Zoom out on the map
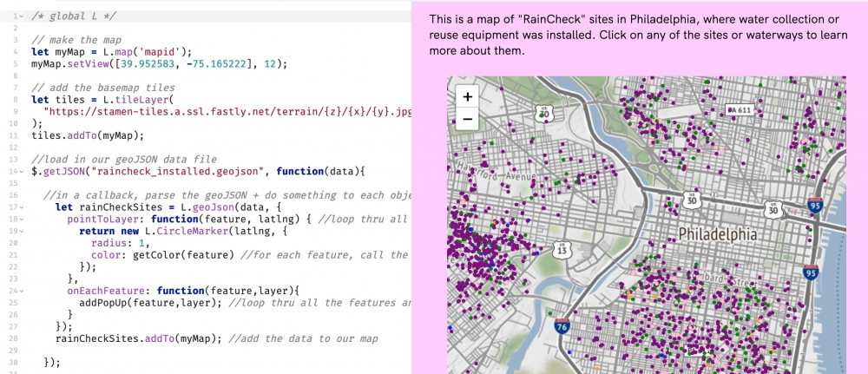This screenshot has width=868, height=374. [x=467, y=119]
